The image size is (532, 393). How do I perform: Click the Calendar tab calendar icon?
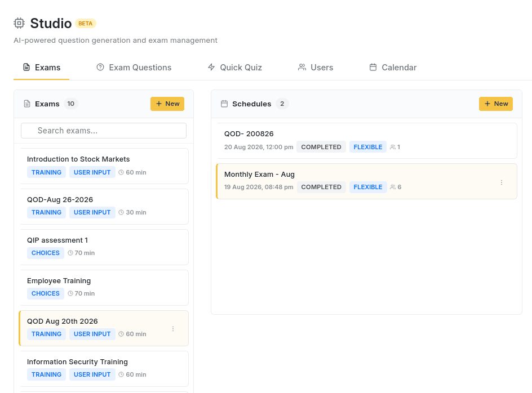tap(373, 67)
